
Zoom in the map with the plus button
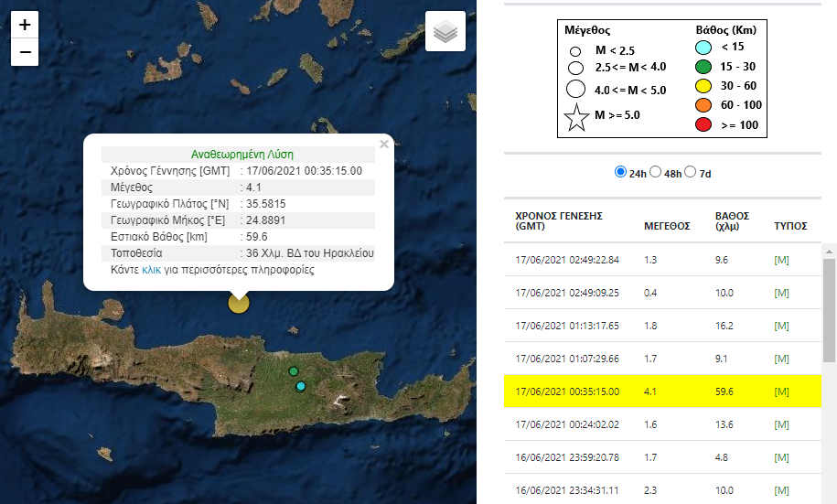[x=25, y=25]
